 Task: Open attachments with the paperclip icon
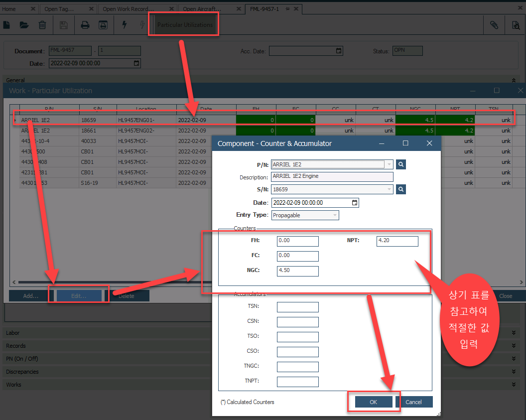(494, 25)
